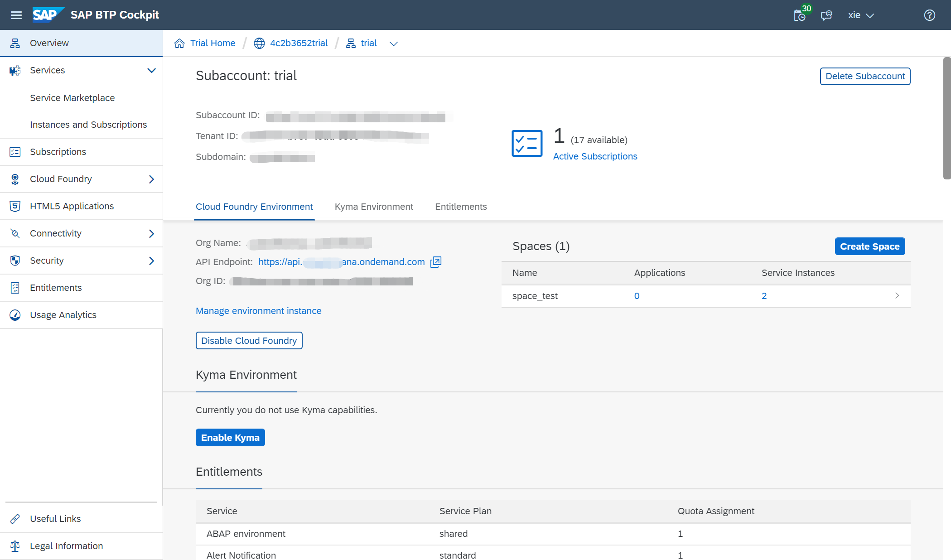Click the Trial Home house icon

[x=179, y=43]
